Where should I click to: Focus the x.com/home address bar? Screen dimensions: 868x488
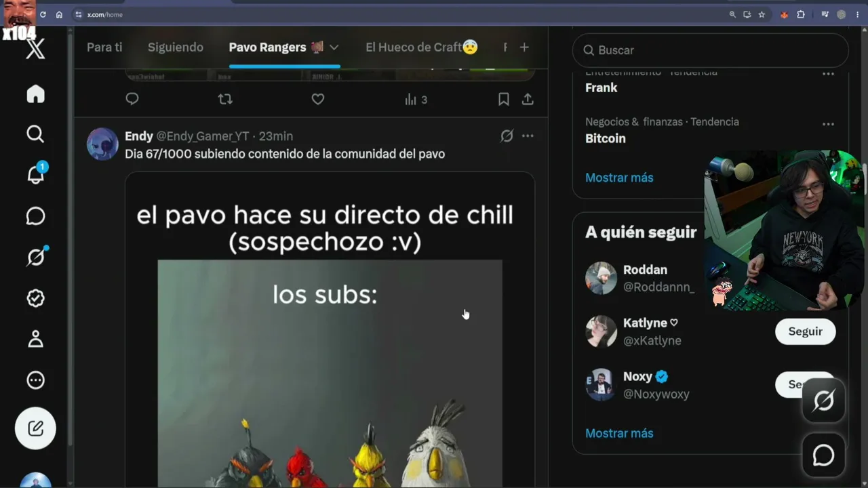pyautogui.click(x=400, y=14)
